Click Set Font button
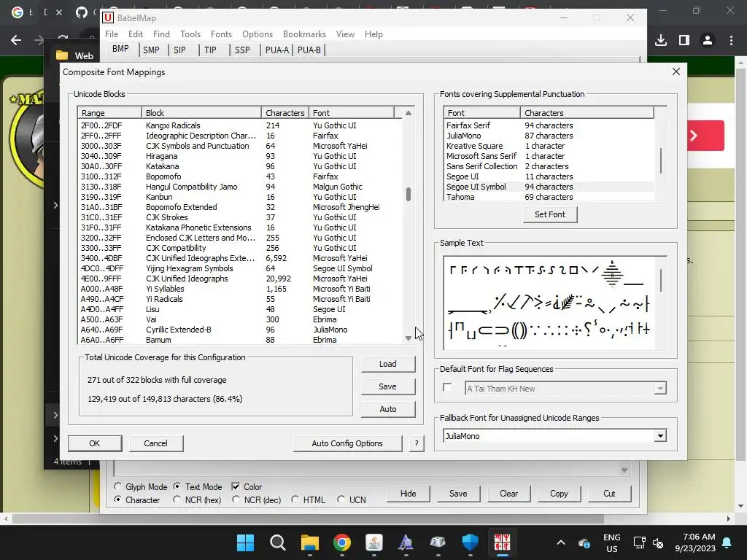747x560 pixels. coord(550,214)
